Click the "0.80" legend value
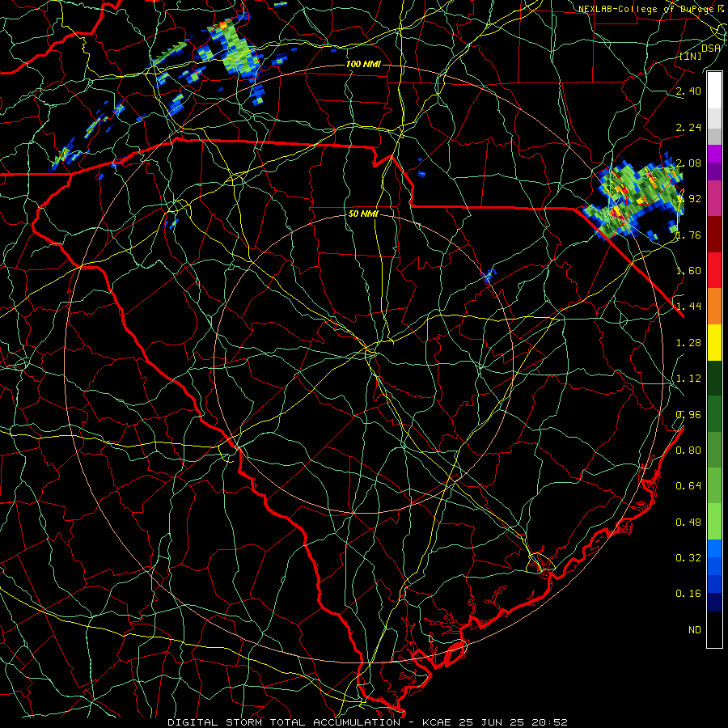728x728 pixels. pos(688,451)
